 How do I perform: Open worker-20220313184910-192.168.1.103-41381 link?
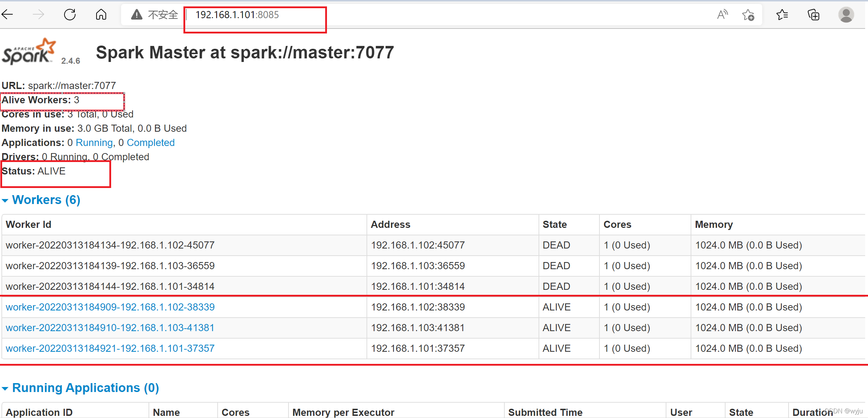[110, 328]
